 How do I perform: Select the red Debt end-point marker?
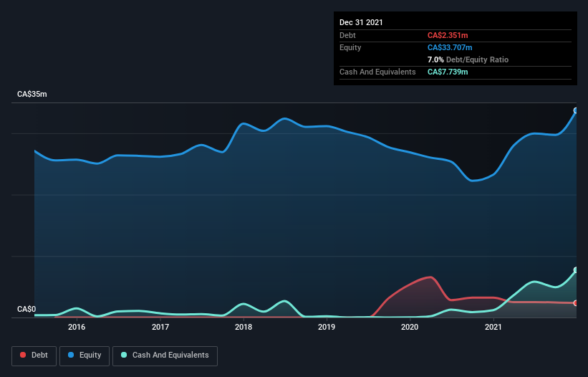(576, 303)
